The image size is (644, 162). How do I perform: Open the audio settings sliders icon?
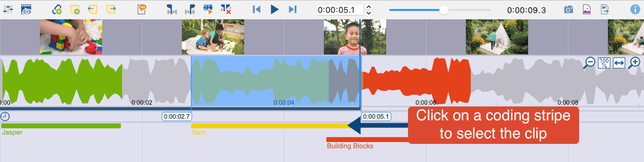pyautogui.click(x=8, y=9)
